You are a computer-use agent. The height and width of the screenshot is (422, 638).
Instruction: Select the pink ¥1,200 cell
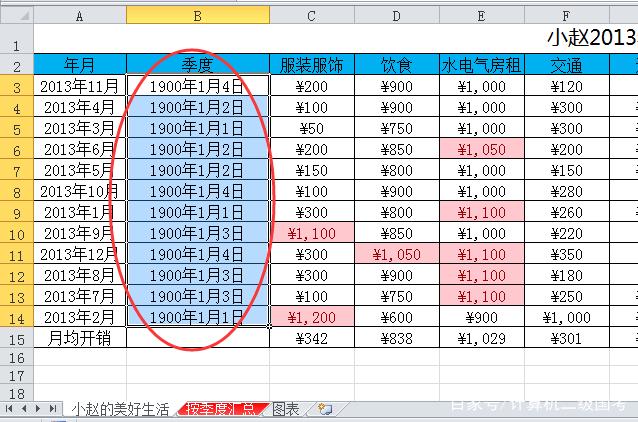coord(312,317)
